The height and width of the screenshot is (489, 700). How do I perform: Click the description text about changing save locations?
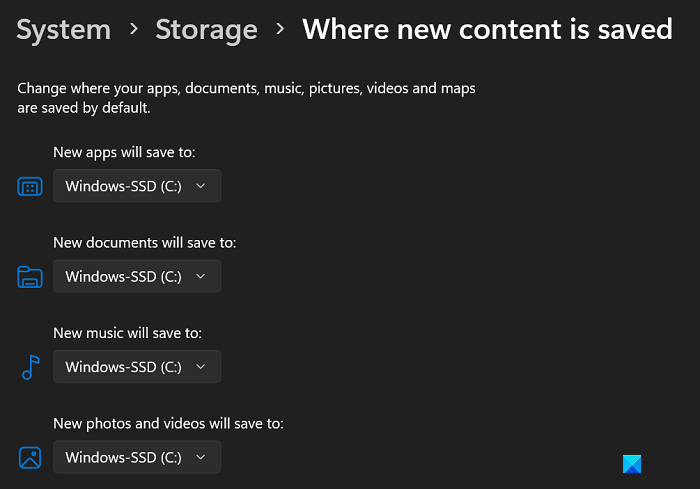(x=246, y=98)
